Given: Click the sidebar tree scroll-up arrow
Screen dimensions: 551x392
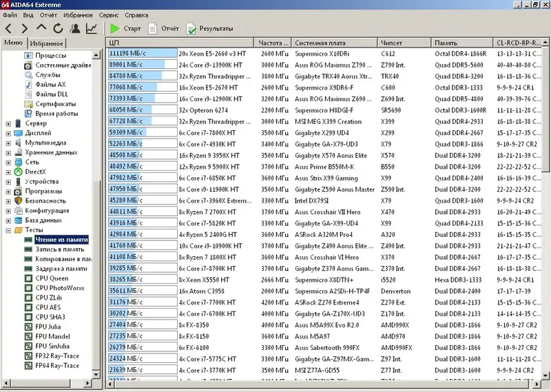Looking at the screenshot, I should [96, 55].
